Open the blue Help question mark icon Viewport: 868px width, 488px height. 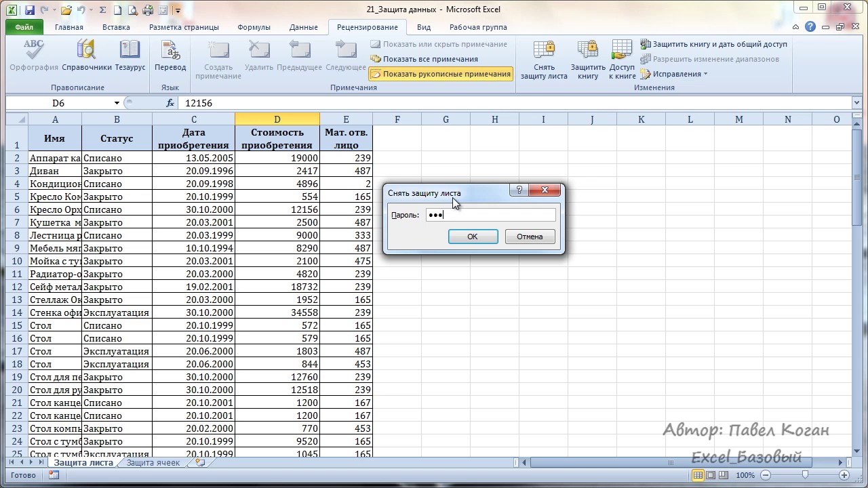click(810, 27)
